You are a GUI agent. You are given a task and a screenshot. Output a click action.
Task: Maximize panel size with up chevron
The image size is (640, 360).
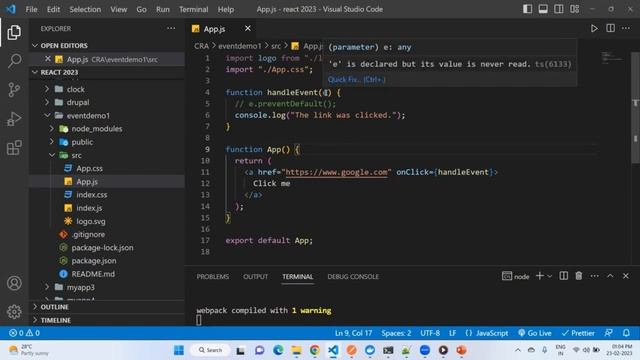coord(610,276)
